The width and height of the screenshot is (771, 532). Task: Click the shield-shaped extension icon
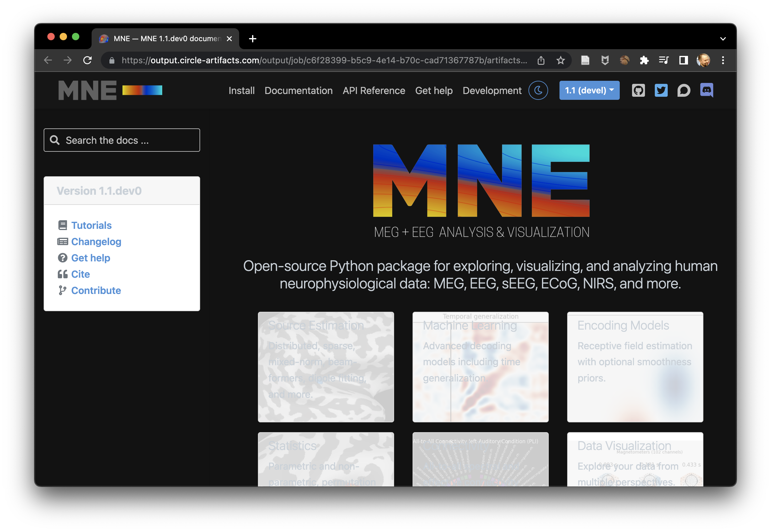pos(605,60)
